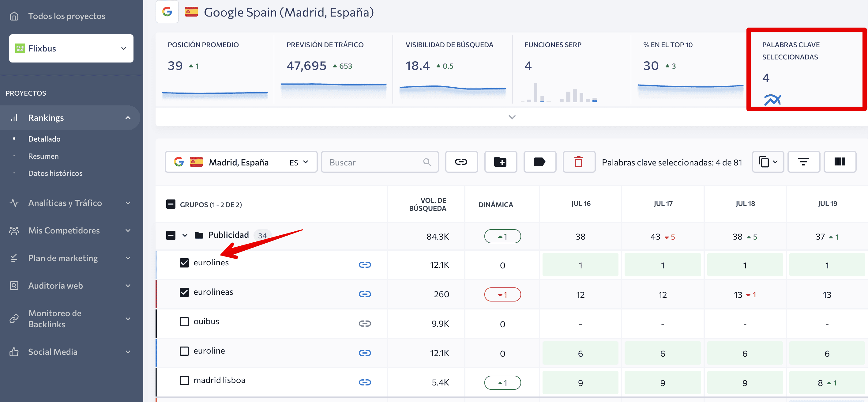Image resolution: width=868 pixels, height=402 pixels.
Task: Click the JUL 19 column header
Action: 827,203
